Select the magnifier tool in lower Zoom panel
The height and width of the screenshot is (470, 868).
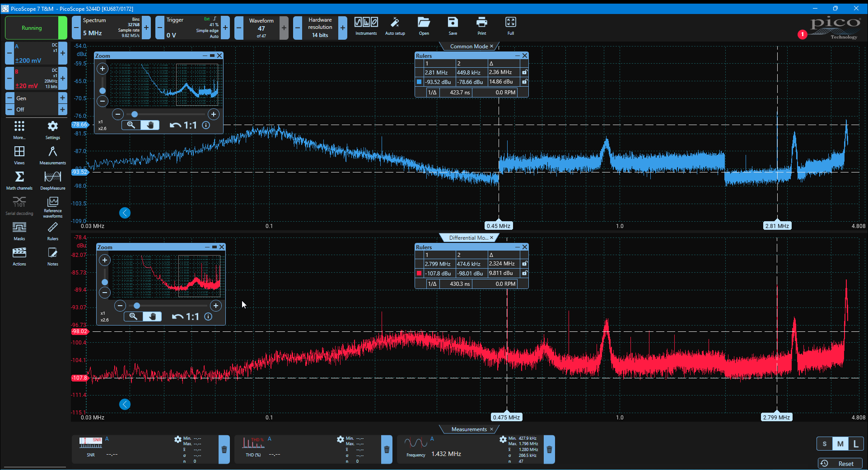(x=133, y=316)
